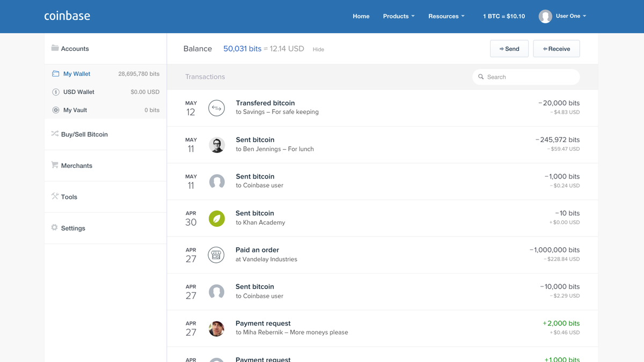Image resolution: width=644 pixels, height=362 pixels.
Task: Click the −1,000,000 bits amount
Action: pos(555,250)
